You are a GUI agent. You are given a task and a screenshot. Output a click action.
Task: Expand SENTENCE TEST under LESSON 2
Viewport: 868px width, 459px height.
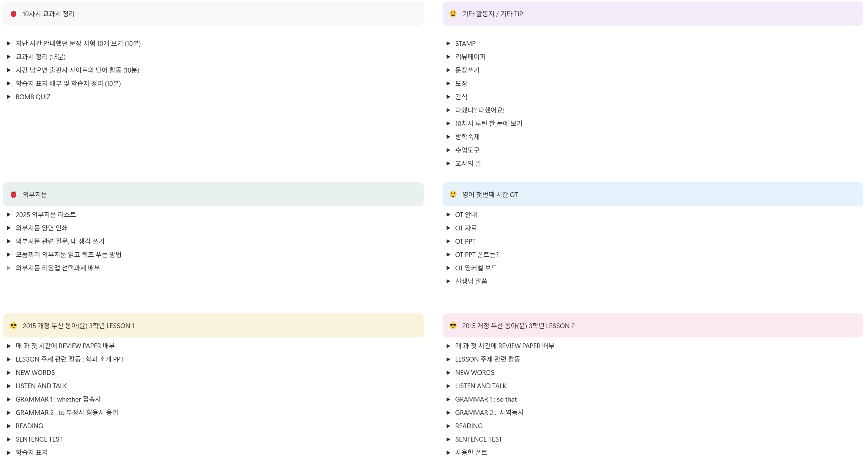coord(448,439)
